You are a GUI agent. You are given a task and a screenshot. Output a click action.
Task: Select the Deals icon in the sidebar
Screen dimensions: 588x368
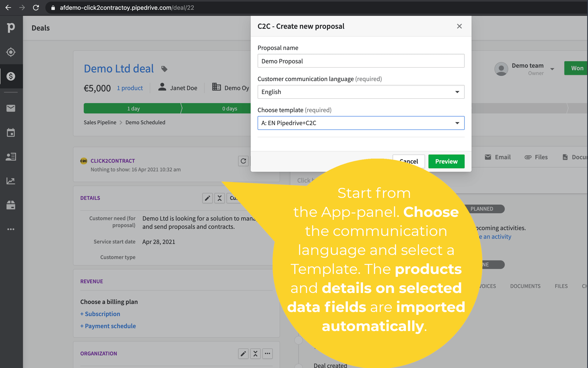[x=11, y=77]
